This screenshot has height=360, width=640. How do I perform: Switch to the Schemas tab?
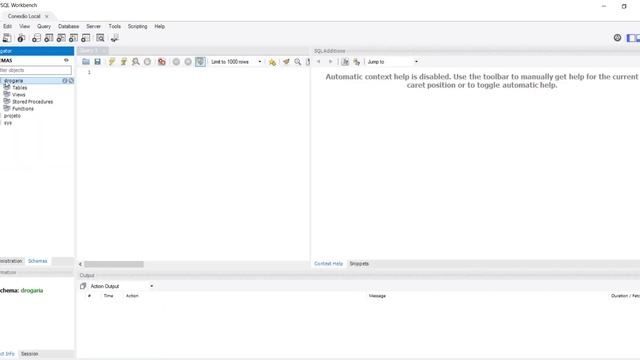pyautogui.click(x=38, y=261)
